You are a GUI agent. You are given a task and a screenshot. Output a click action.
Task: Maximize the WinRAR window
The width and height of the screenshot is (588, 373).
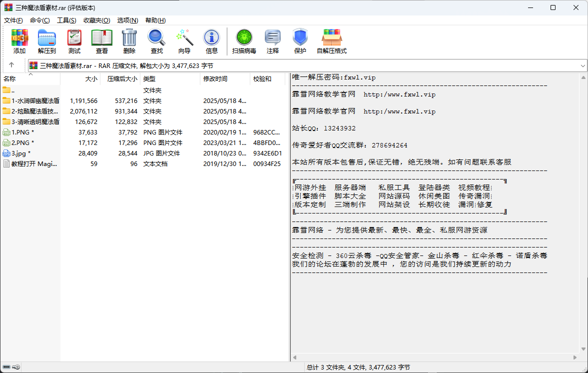(553, 7)
